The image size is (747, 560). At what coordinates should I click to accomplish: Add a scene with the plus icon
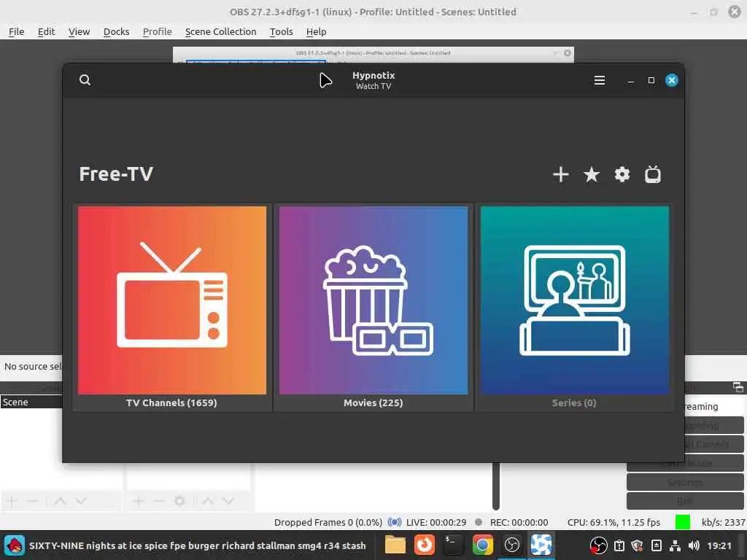pyautogui.click(x=12, y=501)
